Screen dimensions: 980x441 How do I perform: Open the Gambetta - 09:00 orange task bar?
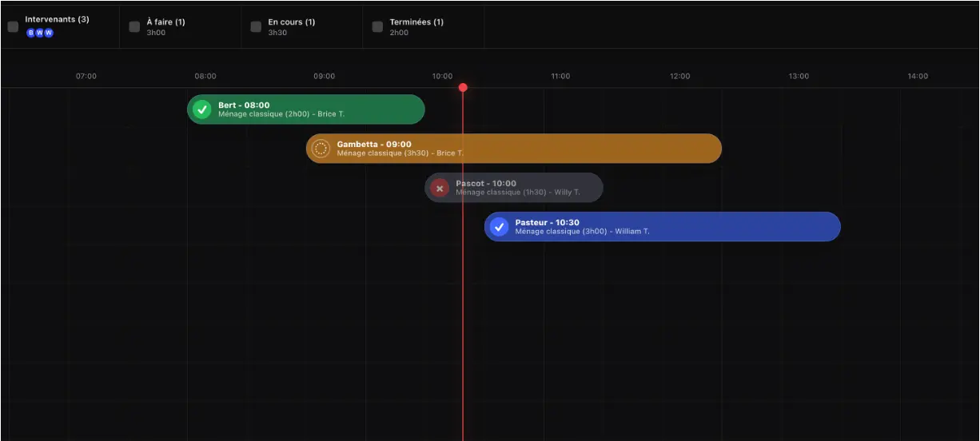[x=514, y=149]
